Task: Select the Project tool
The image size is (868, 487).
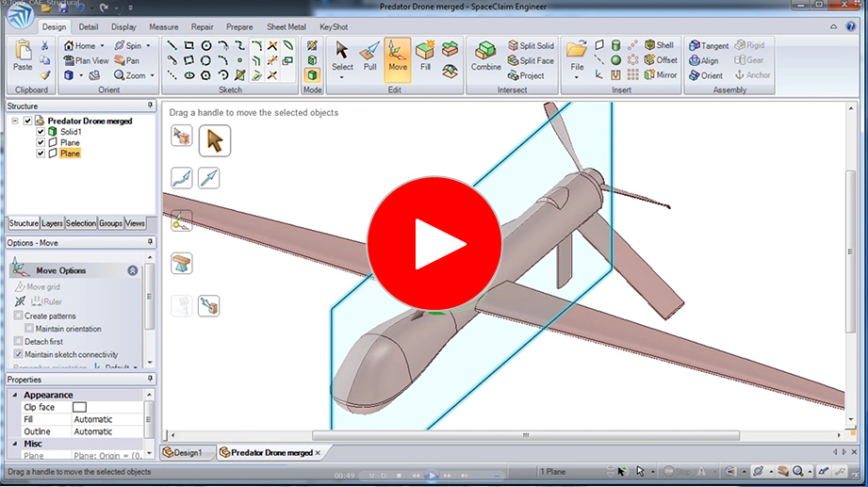Action: click(x=526, y=75)
